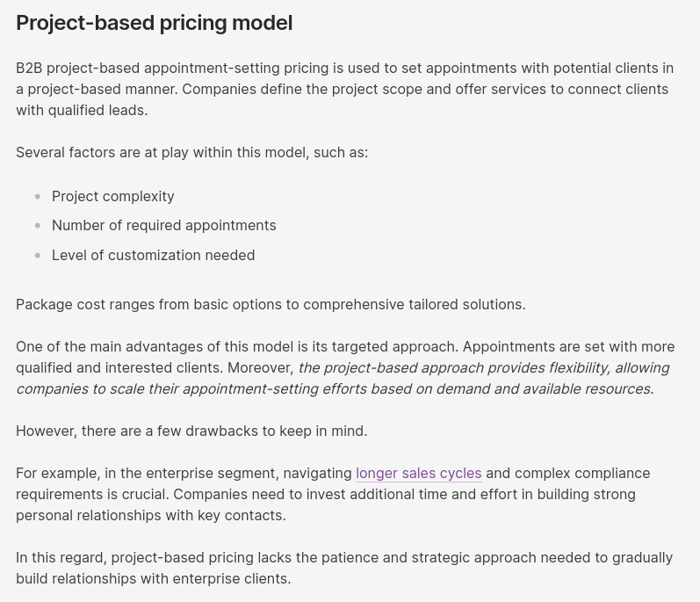The height and width of the screenshot is (602, 700).
Task: Open the 'longer sales cycles' link
Action: [x=418, y=473]
